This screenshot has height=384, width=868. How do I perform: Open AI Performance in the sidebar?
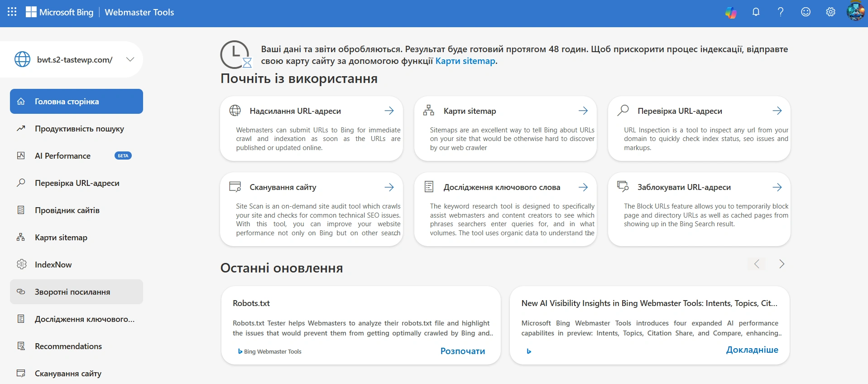point(77,156)
